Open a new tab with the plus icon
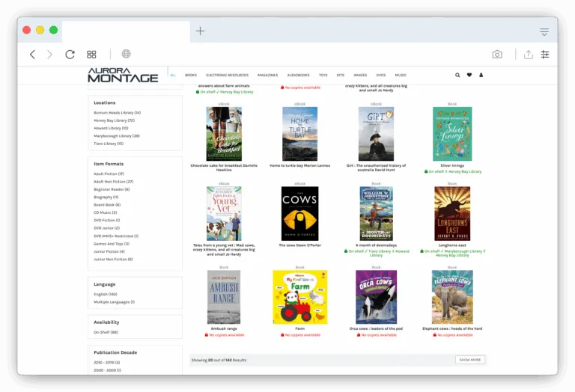 [x=200, y=31]
